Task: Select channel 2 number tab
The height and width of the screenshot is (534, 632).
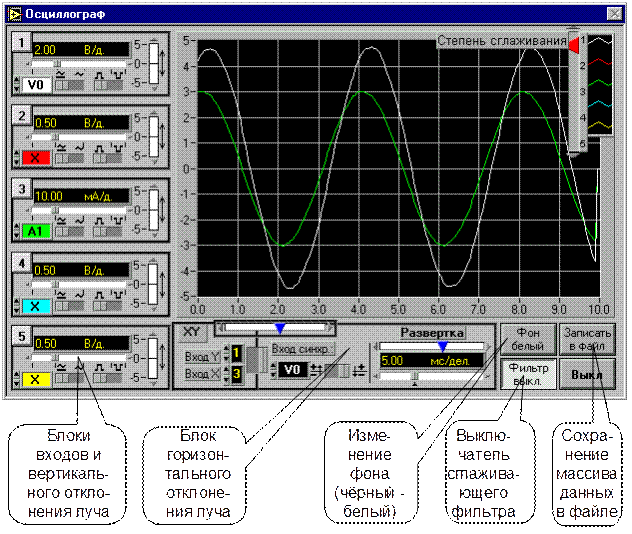Action: click(x=21, y=116)
